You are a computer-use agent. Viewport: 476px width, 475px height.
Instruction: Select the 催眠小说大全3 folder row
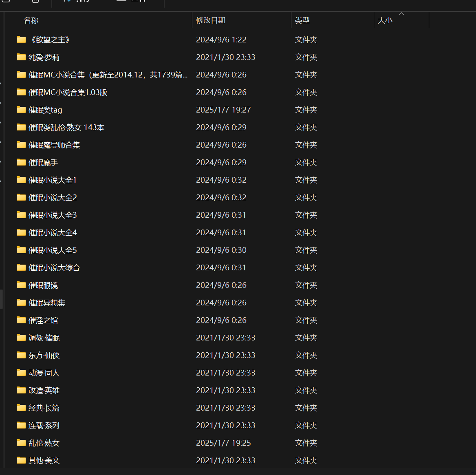pos(52,215)
